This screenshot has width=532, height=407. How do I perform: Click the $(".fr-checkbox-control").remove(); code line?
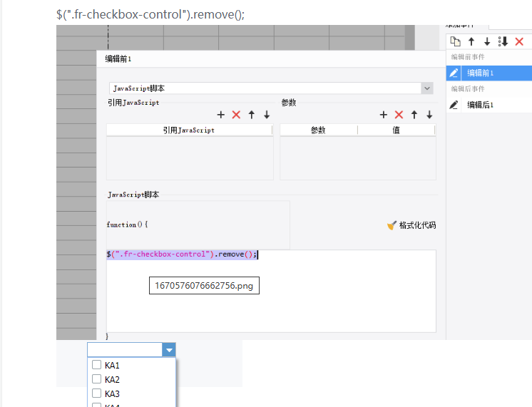(x=182, y=254)
